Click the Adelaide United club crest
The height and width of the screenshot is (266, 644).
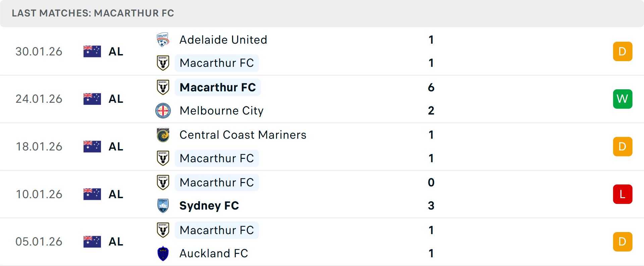pyautogui.click(x=163, y=40)
